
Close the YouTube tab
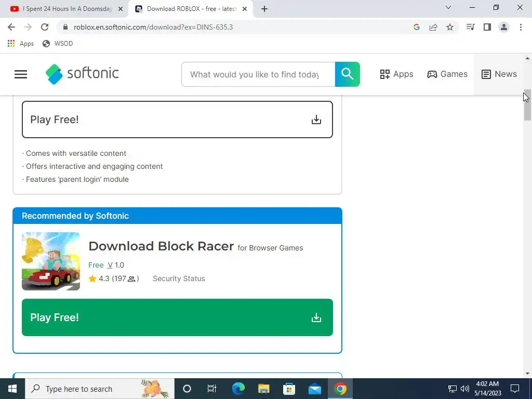pyautogui.click(x=121, y=9)
